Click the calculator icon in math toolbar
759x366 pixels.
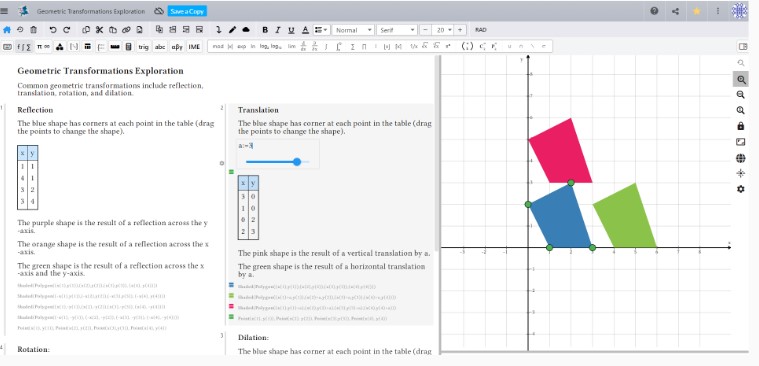pyautogui.click(x=128, y=46)
